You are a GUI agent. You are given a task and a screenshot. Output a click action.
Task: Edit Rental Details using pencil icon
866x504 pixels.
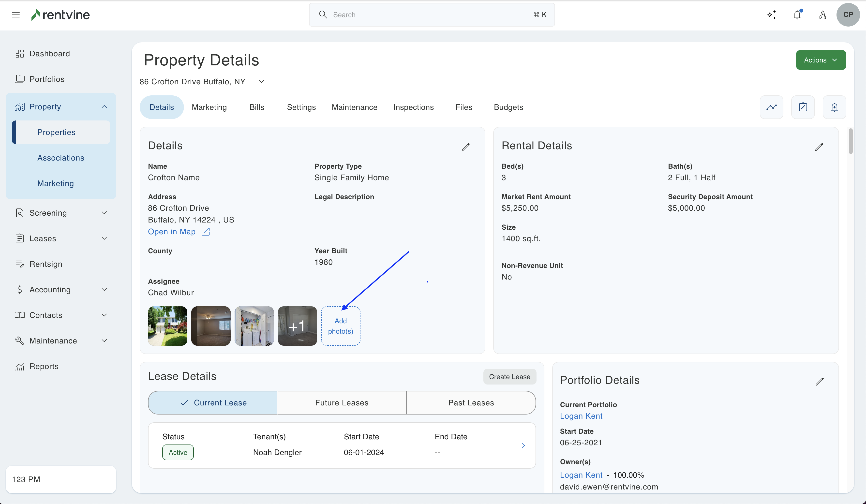[x=819, y=147]
